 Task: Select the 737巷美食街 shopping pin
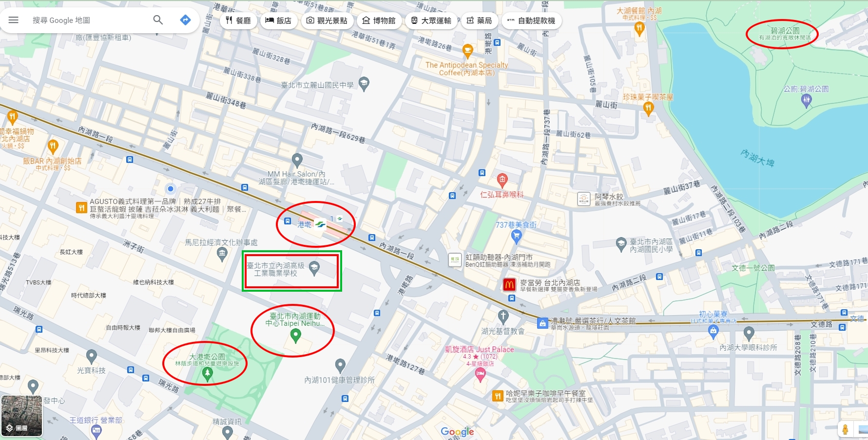[517, 237]
